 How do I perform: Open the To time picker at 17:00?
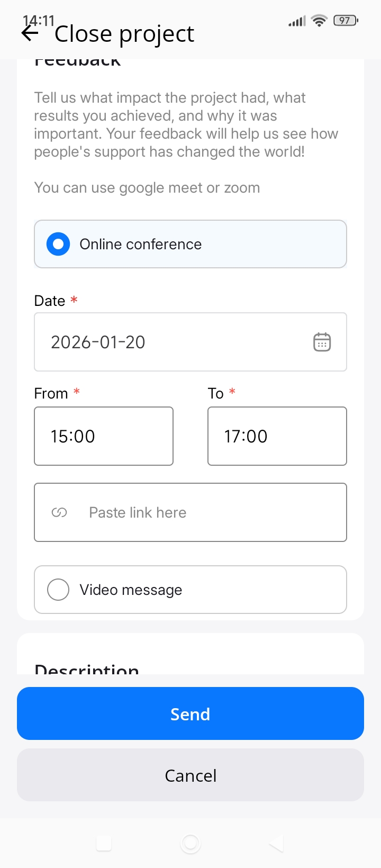pyautogui.click(x=277, y=436)
